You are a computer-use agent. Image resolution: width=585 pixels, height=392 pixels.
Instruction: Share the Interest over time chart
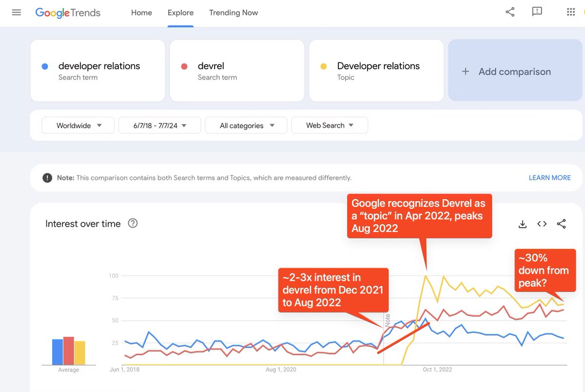(x=561, y=224)
